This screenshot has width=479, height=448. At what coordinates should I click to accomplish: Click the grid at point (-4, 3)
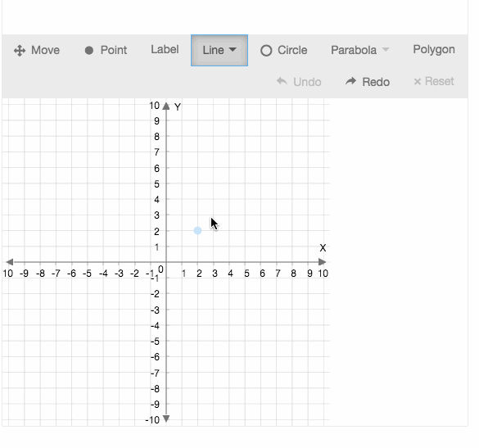click(x=103, y=215)
